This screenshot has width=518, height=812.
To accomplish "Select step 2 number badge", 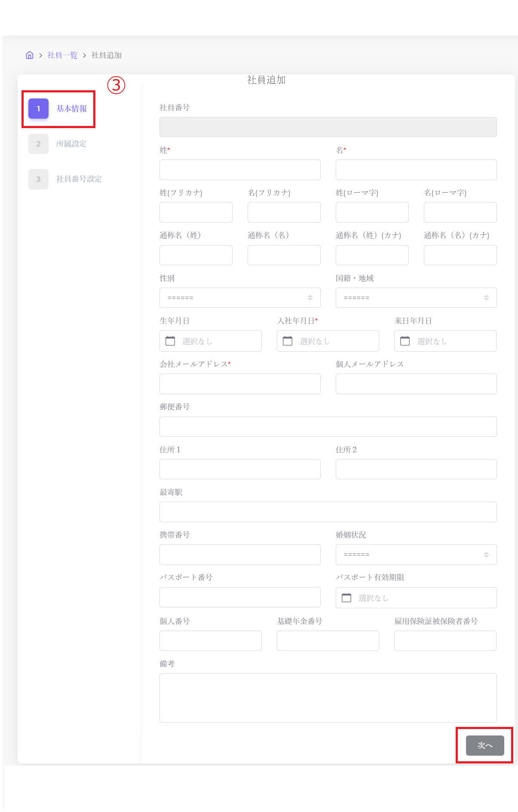I will click(x=38, y=144).
